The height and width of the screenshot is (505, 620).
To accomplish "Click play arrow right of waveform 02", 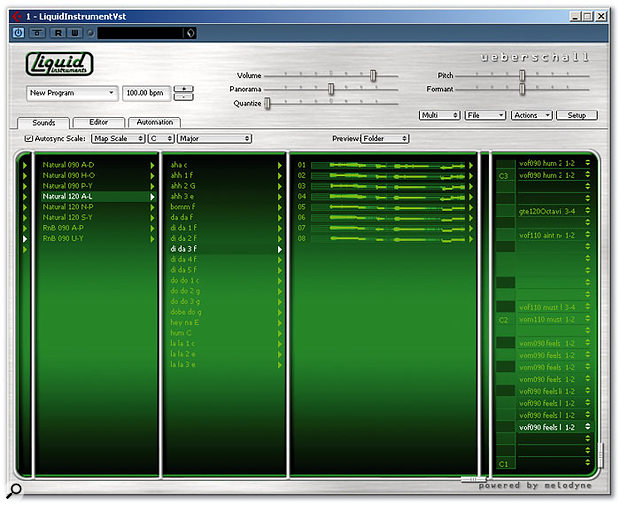I will (471, 176).
